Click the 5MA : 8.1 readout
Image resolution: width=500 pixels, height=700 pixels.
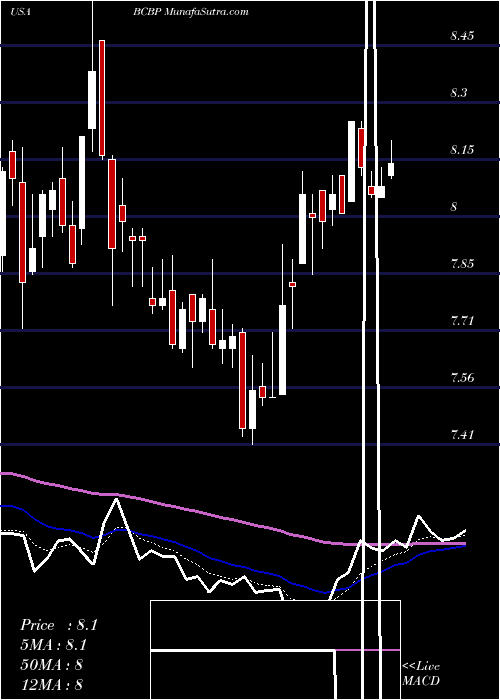[54, 645]
